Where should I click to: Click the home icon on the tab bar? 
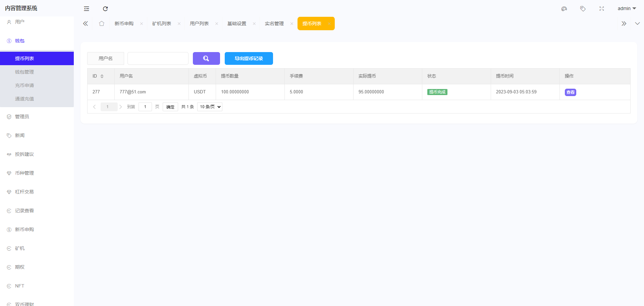click(x=102, y=23)
